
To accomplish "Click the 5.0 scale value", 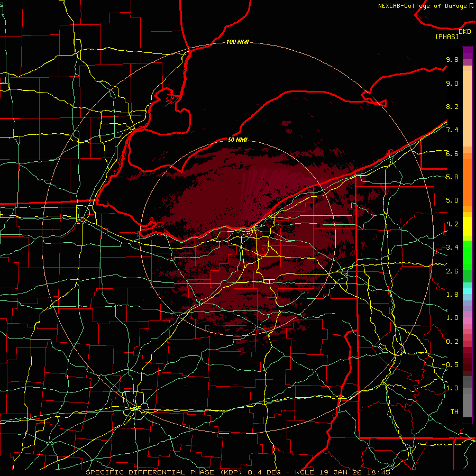I will point(452,200).
